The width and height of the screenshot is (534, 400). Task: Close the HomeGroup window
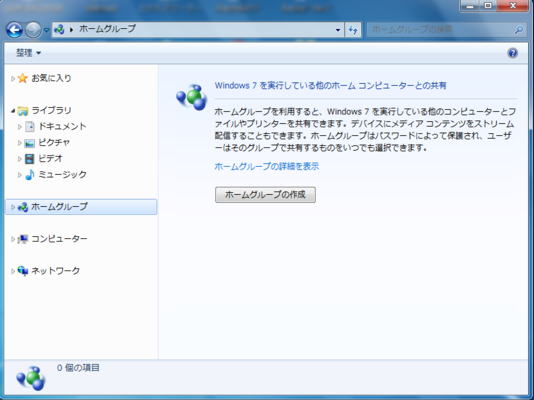[x=513, y=5]
